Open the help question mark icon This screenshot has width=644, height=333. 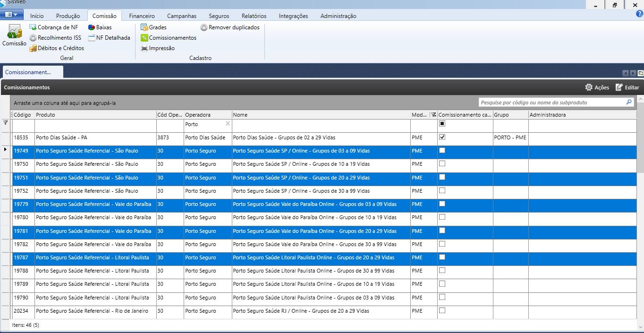[640, 14]
